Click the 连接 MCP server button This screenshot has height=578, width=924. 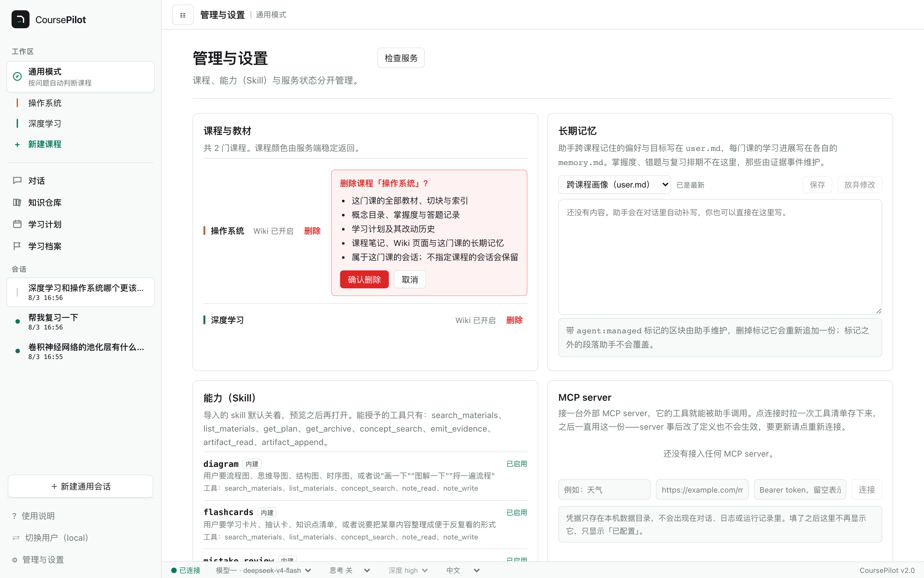867,490
